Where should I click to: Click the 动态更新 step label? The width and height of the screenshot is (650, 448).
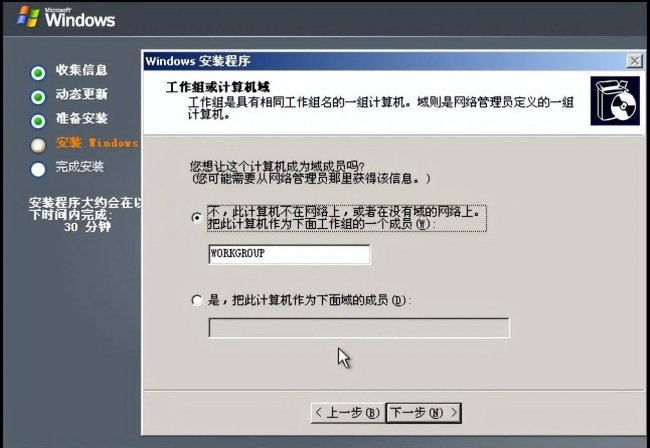(82, 94)
